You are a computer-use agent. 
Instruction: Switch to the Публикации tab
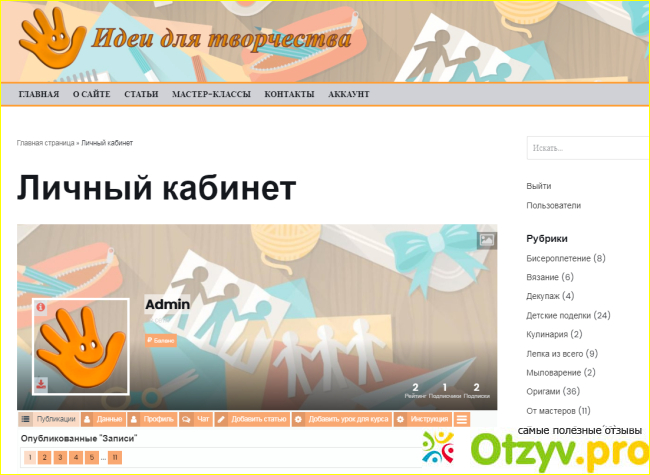[x=48, y=419]
